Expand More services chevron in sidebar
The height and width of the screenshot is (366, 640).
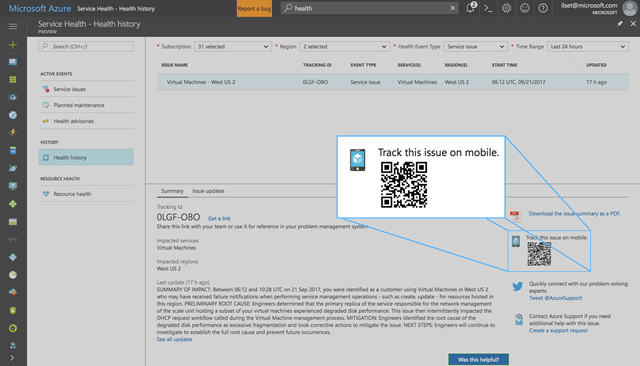[12, 358]
